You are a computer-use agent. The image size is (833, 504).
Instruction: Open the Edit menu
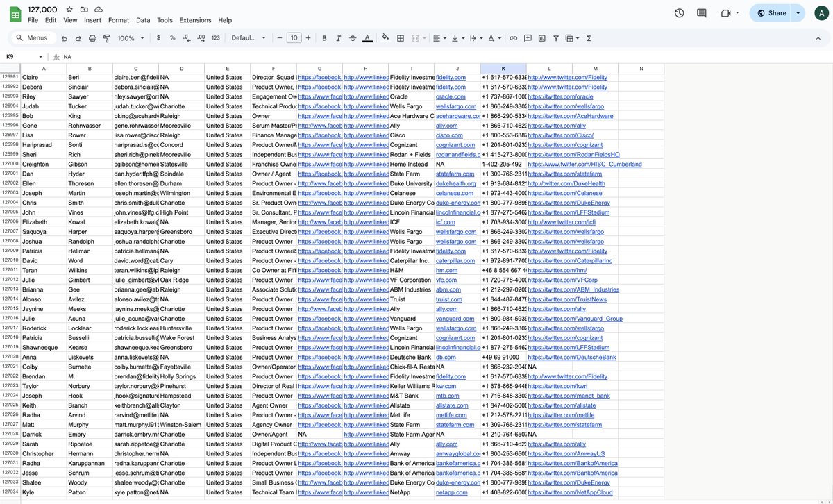click(x=51, y=20)
